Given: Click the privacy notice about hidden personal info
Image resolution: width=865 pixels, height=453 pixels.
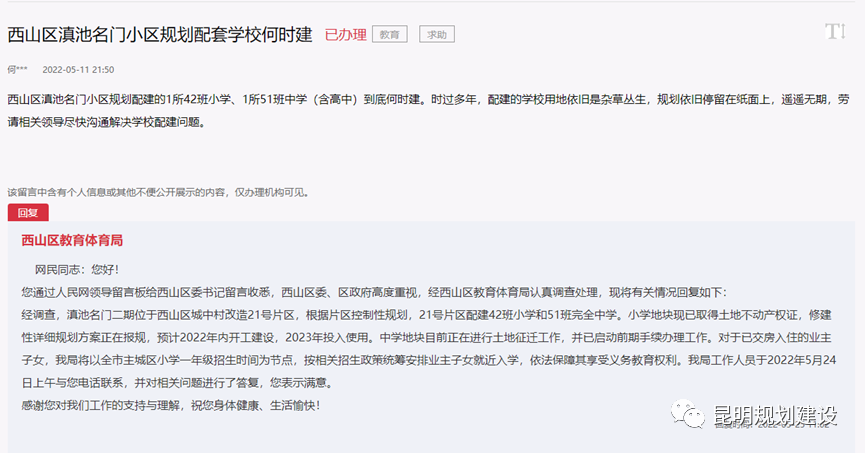Looking at the screenshot, I should [158, 191].
